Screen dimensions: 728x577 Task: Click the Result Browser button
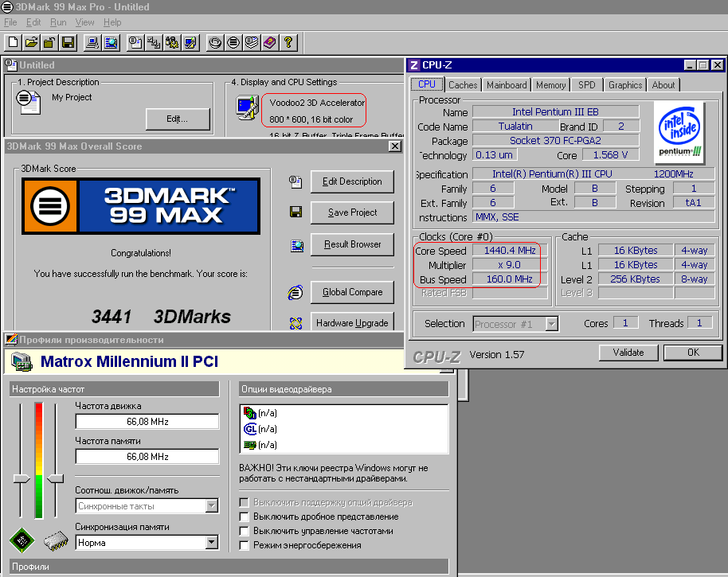(x=352, y=244)
